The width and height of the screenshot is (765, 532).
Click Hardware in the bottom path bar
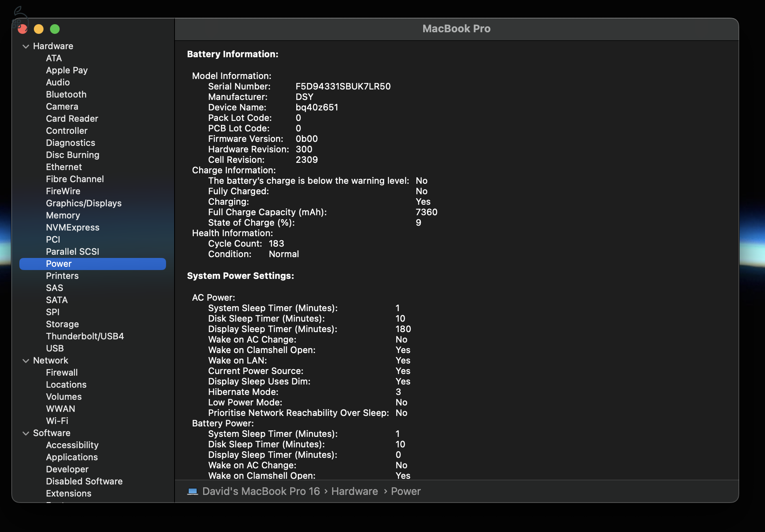coord(355,491)
